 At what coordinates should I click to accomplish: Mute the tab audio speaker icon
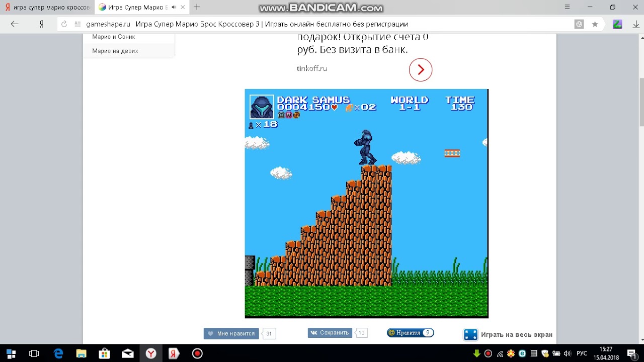(174, 7)
